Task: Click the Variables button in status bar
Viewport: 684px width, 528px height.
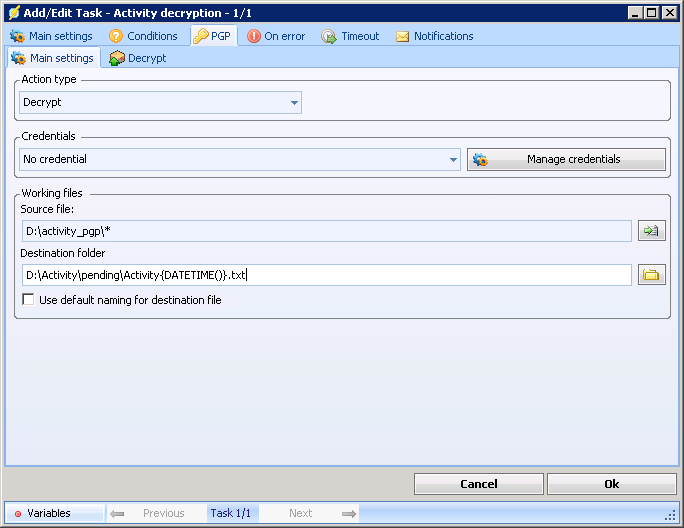Action: [48, 513]
